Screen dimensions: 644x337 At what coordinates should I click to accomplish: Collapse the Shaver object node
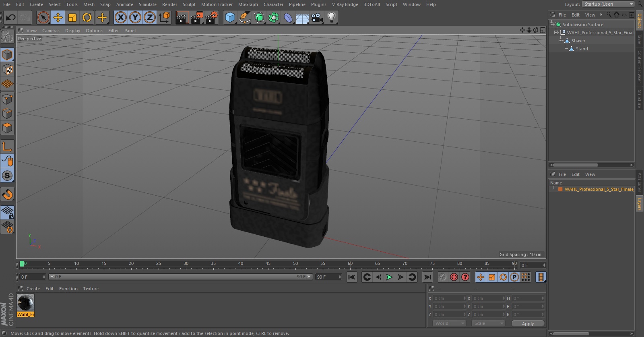pos(560,40)
